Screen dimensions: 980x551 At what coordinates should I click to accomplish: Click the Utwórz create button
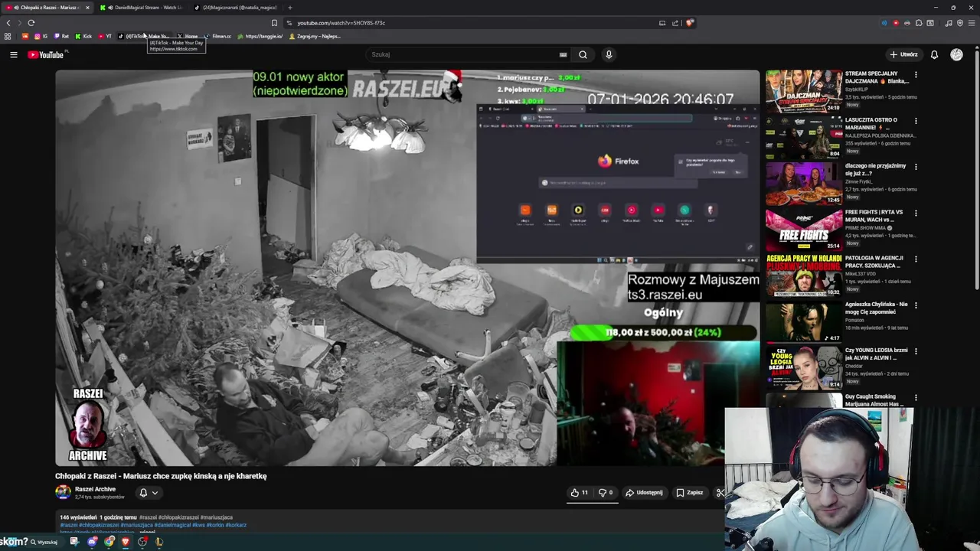[x=904, y=54]
